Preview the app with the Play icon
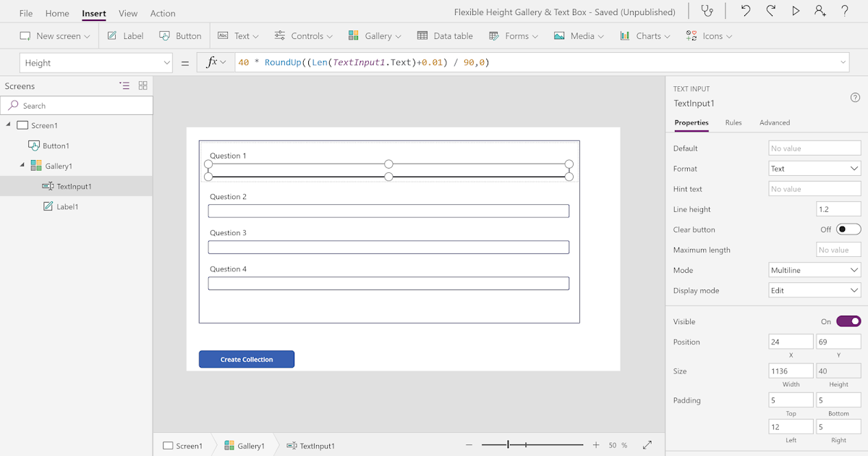The width and height of the screenshot is (868, 456). click(794, 11)
